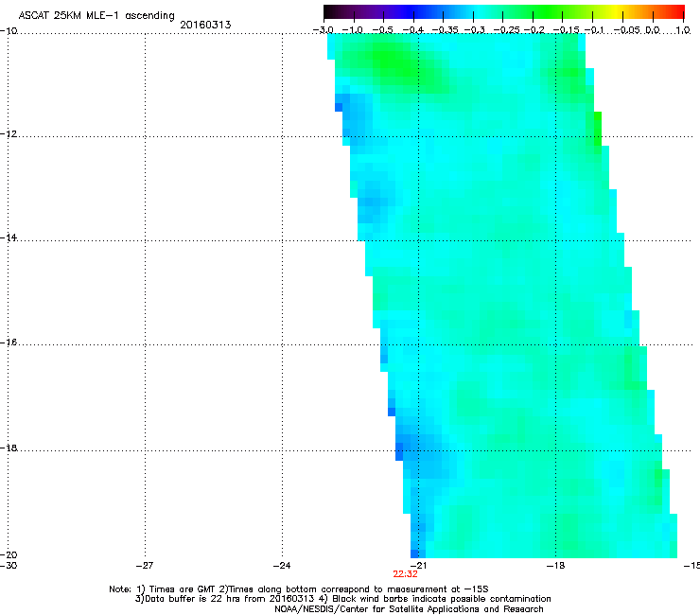The height and width of the screenshot is (615, 700).
Task: Click the colorbar label -0.15
Action: pos(566,30)
